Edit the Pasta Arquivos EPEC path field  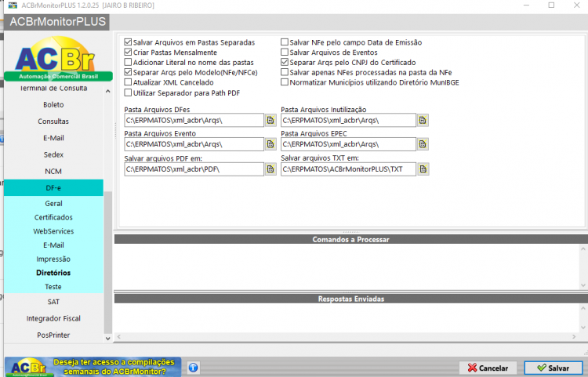tap(348, 144)
